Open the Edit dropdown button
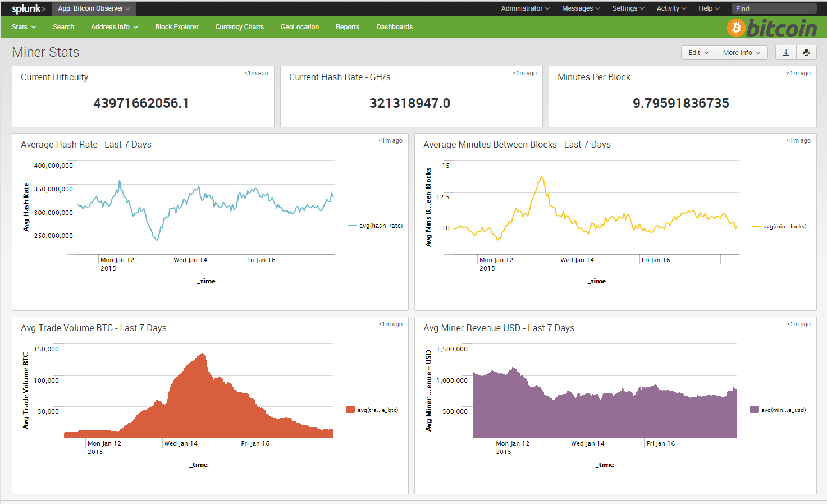The width and height of the screenshot is (827, 504). 698,52
